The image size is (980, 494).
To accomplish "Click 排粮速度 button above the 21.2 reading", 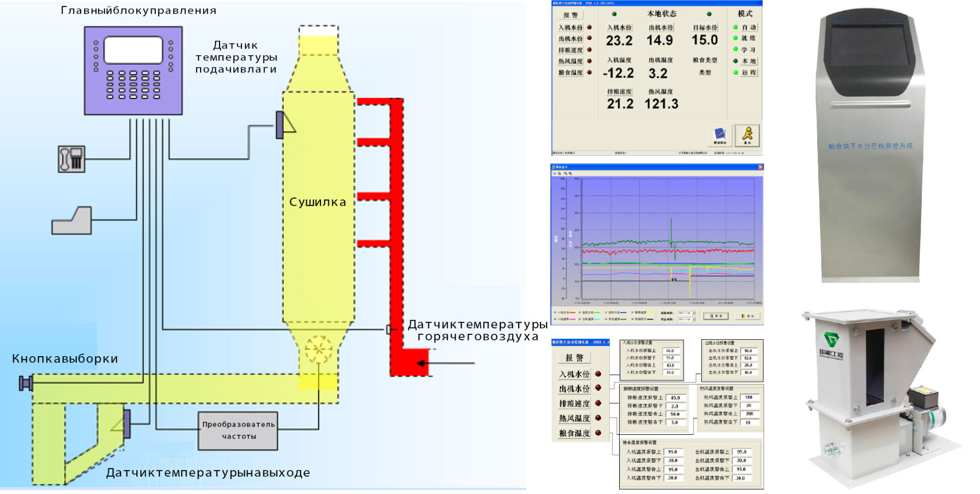I will [x=619, y=92].
